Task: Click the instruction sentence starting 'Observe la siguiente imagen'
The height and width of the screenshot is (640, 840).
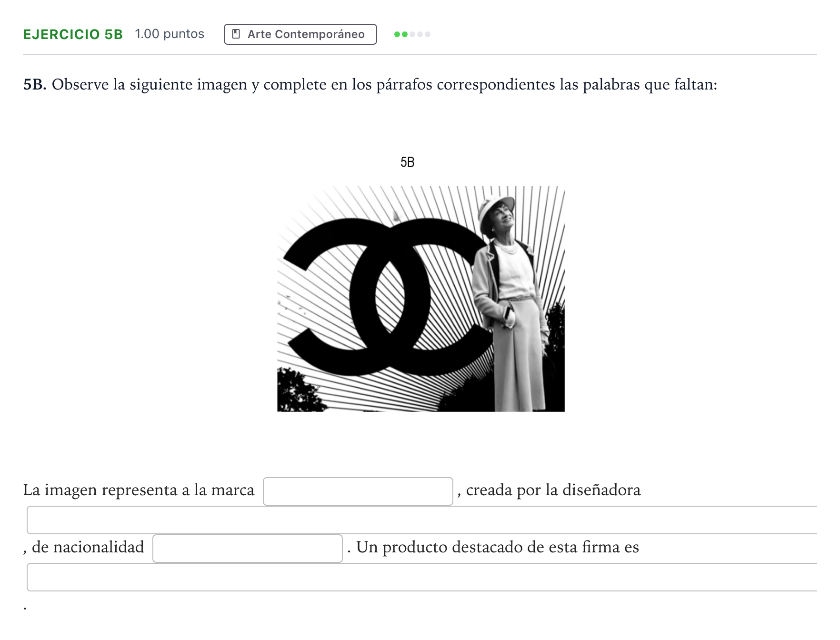Action: coord(384,84)
